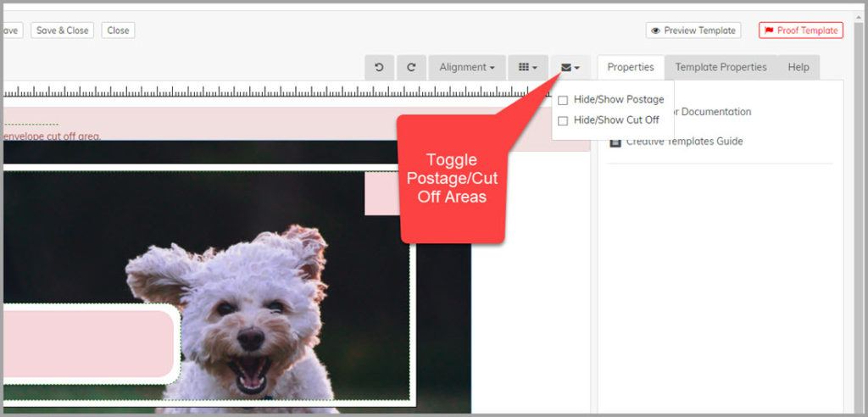The image size is (868, 417).
Task: Click the Close button
Action: [x=118, y=31]
